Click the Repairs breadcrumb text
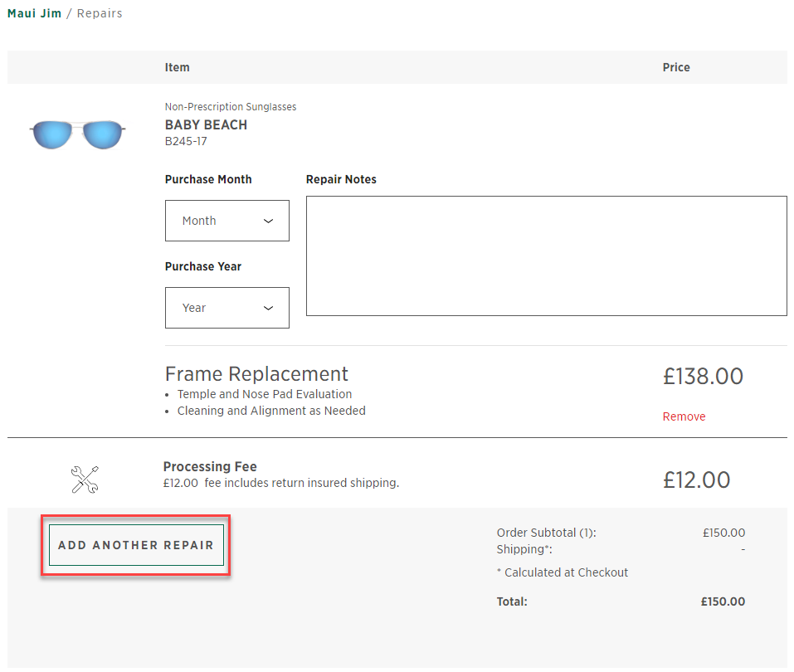This screenshot has width=794, height=672. (x=100, y=13)
